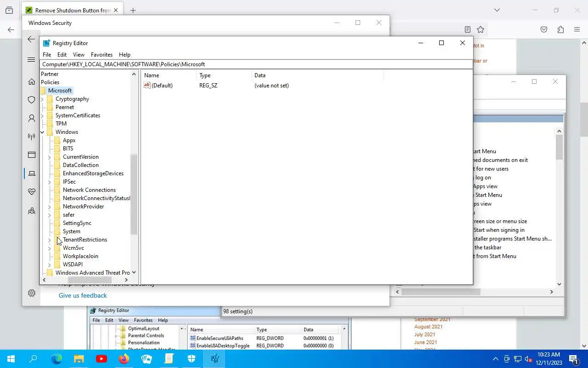
Task: Open Windows Security settings gear
Action: (x=31, y=293)
